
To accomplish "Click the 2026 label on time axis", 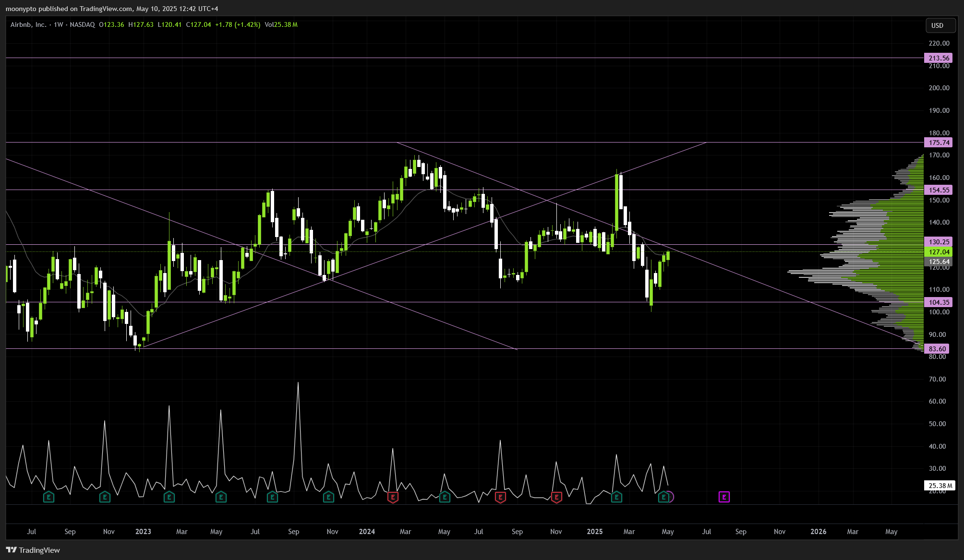I will 819,532.
